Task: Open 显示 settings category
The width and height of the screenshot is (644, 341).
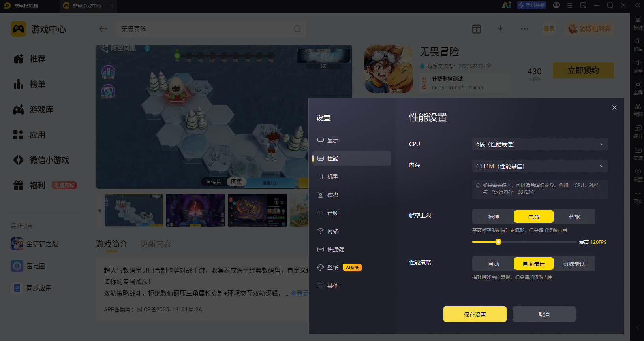Action: click(x=352, y=140)
